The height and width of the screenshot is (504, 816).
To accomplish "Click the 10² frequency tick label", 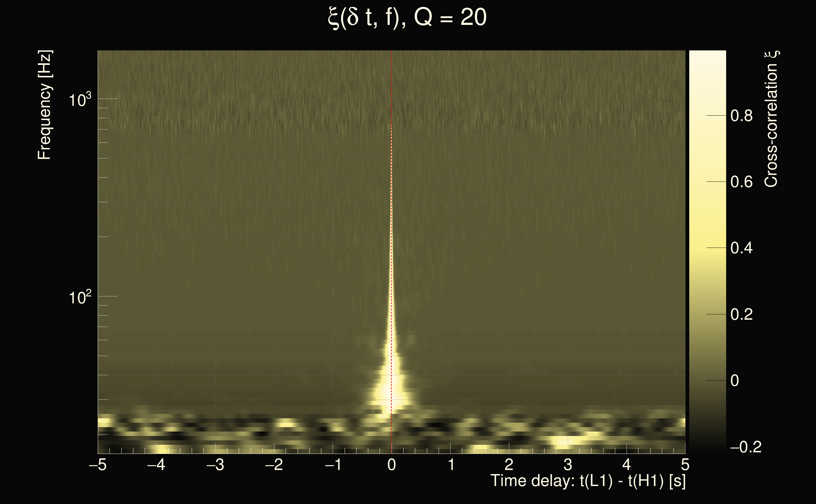I will click(x=80, y=297).
